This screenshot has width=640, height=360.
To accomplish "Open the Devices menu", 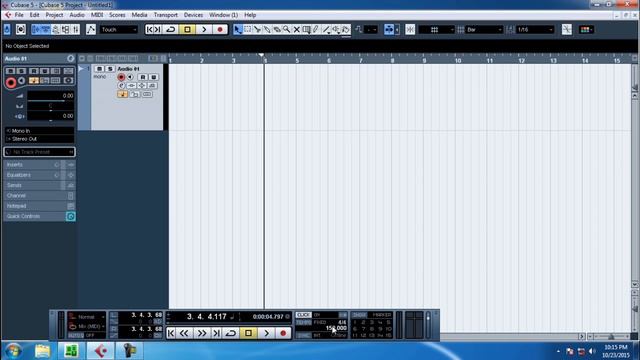I will click(193, 15).
